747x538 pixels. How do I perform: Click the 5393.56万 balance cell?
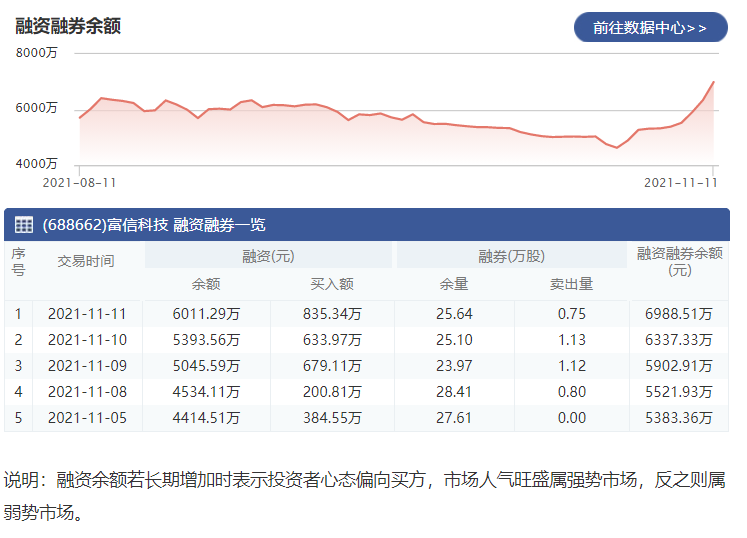[206, 340]
